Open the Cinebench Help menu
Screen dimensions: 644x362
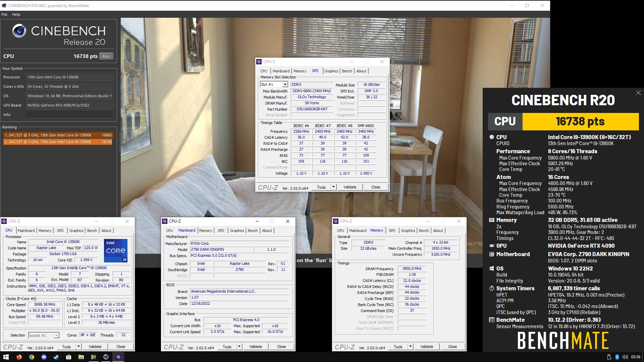(x=16, y=14)
